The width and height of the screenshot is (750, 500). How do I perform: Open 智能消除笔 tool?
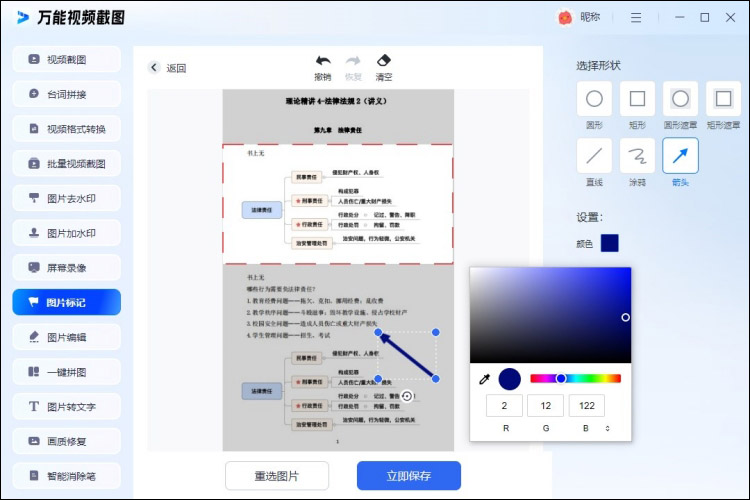point(66,476)
